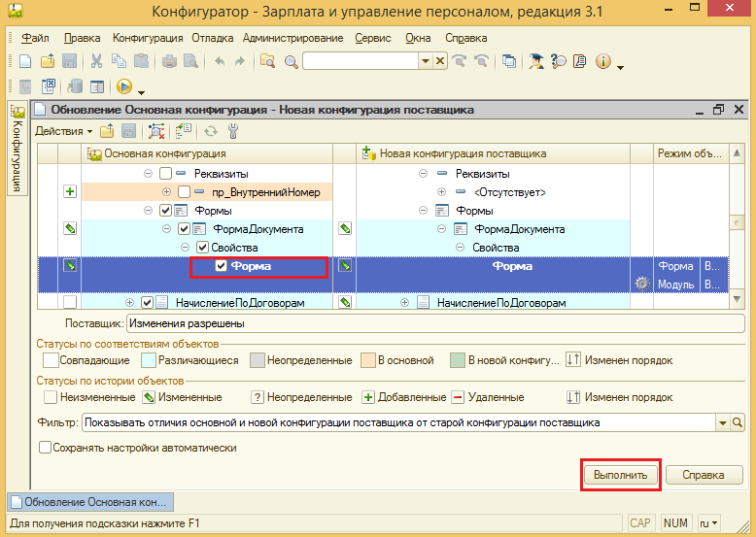Uncheck the ФормаДокумента checkbox
The width and height of the screenshot is (756, 537).
click(x=184, y=229)
